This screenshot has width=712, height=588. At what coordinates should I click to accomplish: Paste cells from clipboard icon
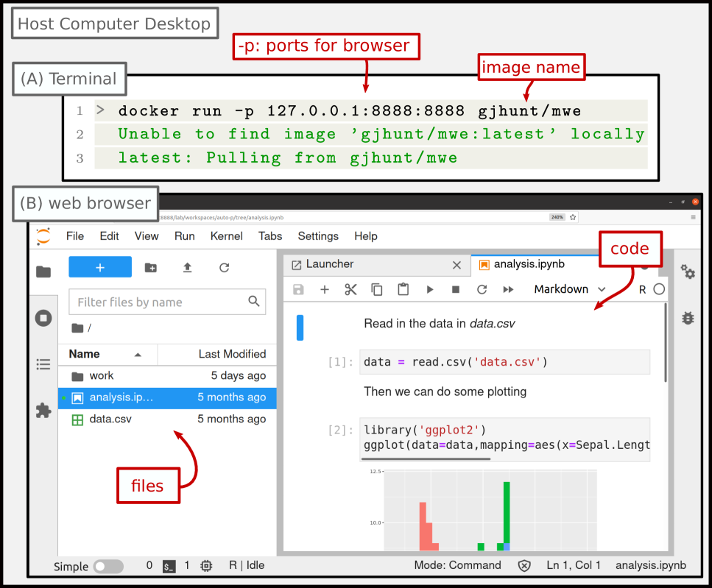[x=403, y=289]
